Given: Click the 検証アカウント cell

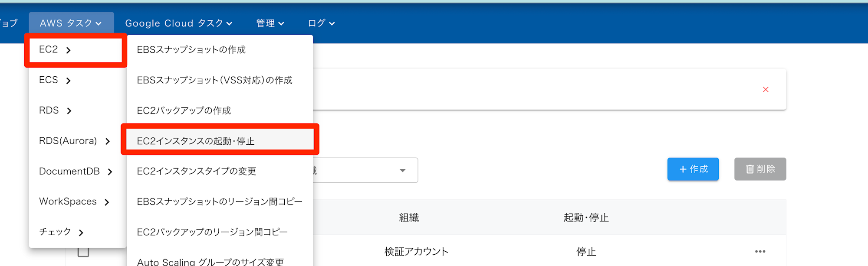Looking at the screenshot, I should click(416, 251).
